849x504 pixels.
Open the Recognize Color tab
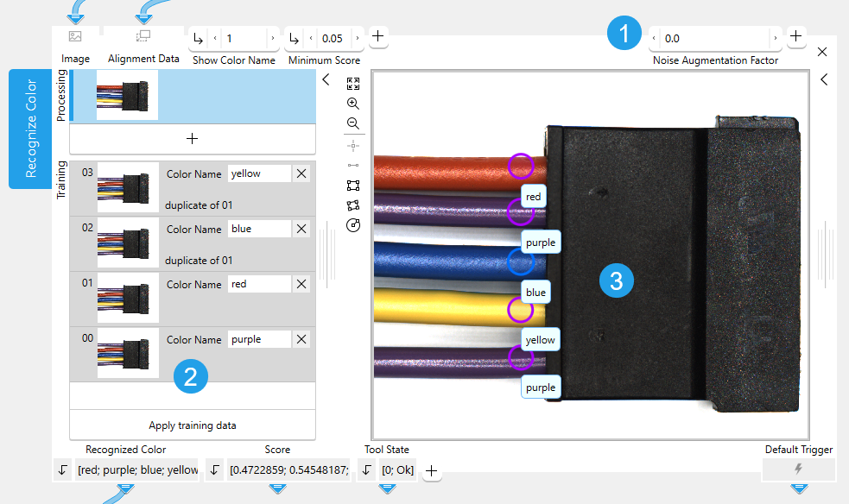(x=31, y=129)
